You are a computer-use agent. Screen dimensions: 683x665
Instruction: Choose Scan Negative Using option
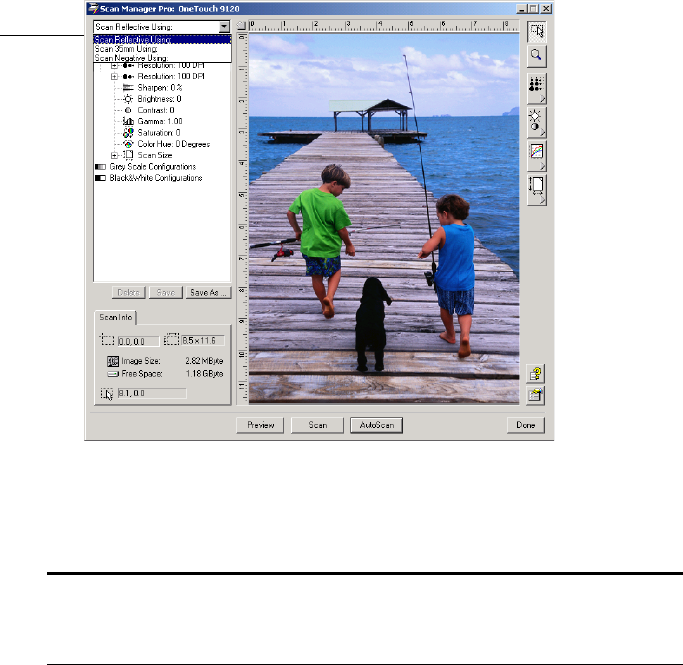tap(162, 58)
